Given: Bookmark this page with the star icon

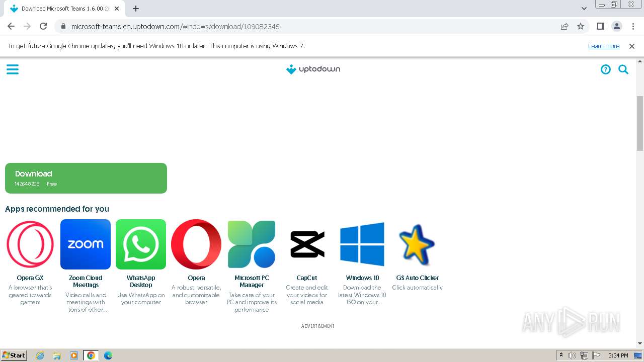Looking at the screenshot, I should [581, 26].
